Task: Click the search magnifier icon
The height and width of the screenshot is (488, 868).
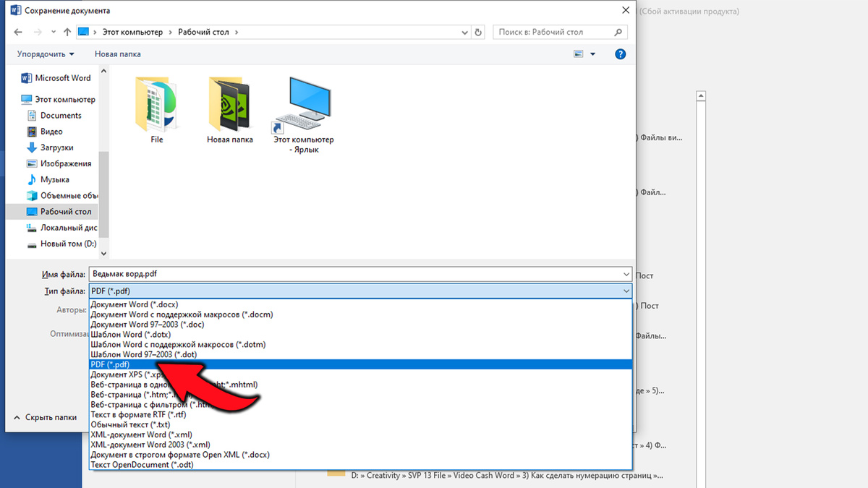Action: point(618,33)
